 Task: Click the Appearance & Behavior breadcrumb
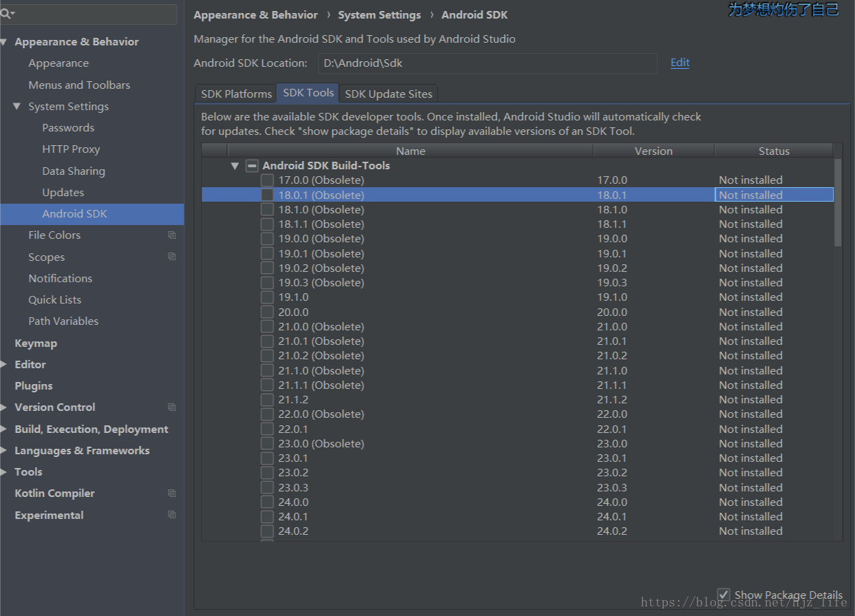(x=256, y=14)
